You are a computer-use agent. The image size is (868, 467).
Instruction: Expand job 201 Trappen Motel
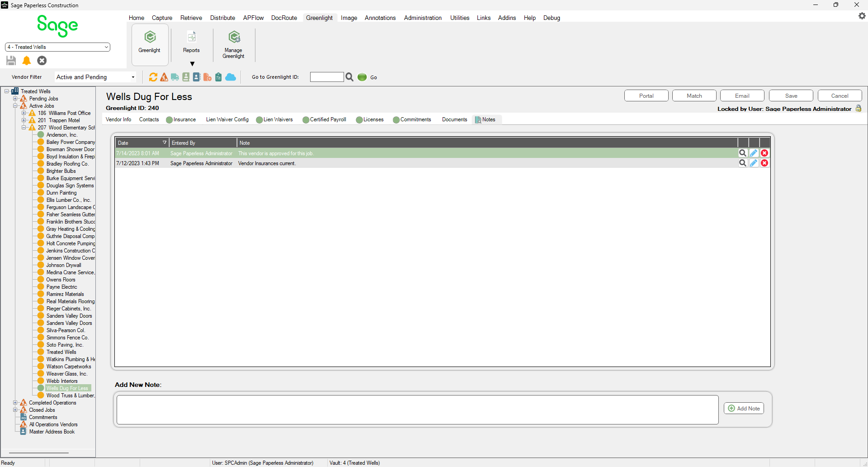coord(24,120)
